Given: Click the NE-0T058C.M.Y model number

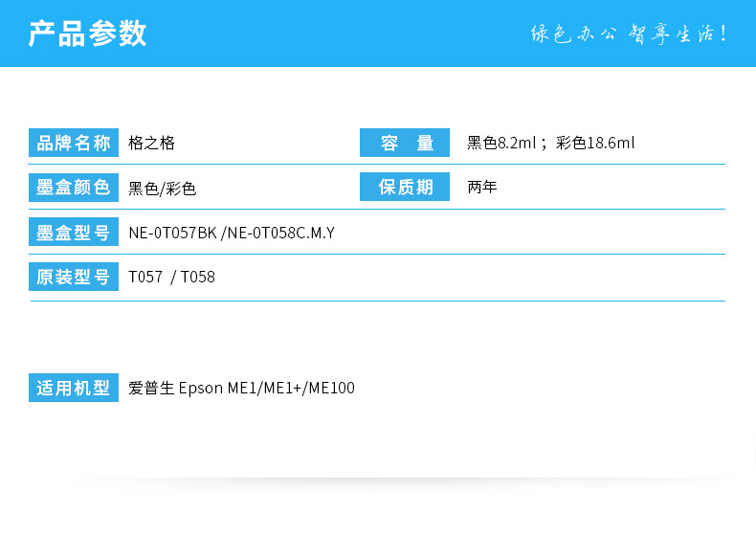Looking at the screenshot, I should tap(279, 233).
